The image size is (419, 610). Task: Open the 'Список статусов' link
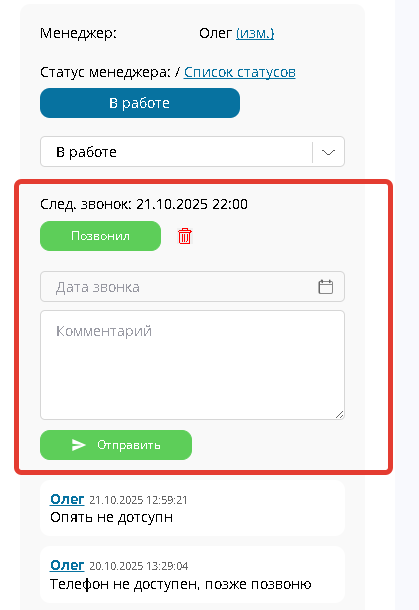240,72
